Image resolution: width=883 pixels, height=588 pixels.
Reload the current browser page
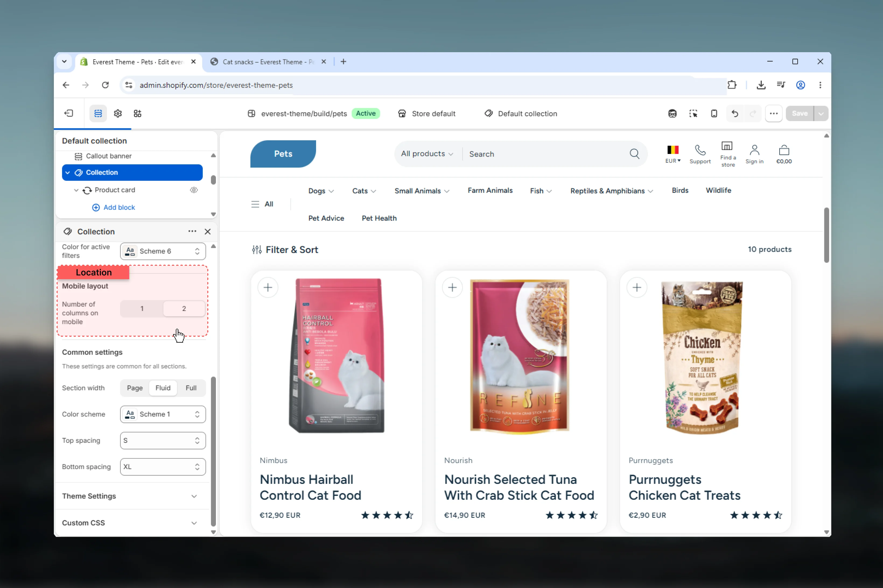[x=106, y=85]
